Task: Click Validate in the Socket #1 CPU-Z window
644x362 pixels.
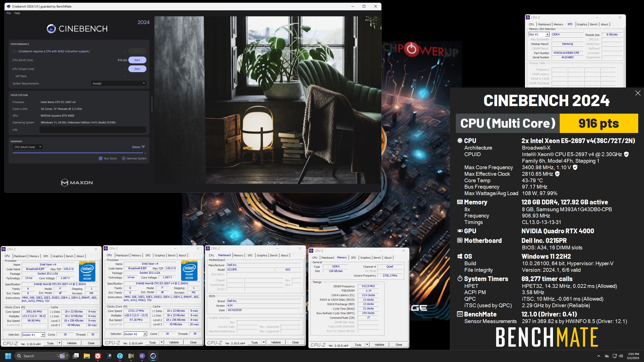Action: [72, 343]
